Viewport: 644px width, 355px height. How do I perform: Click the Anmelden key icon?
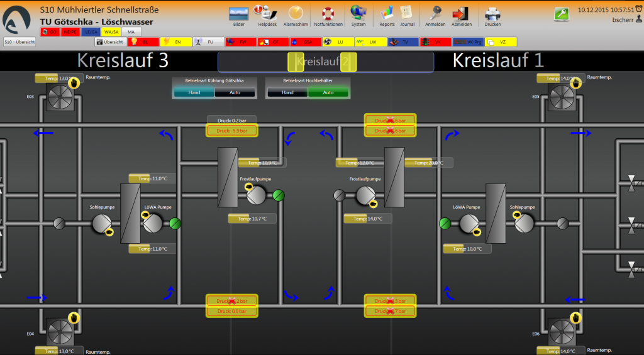[x=435, y=13]
